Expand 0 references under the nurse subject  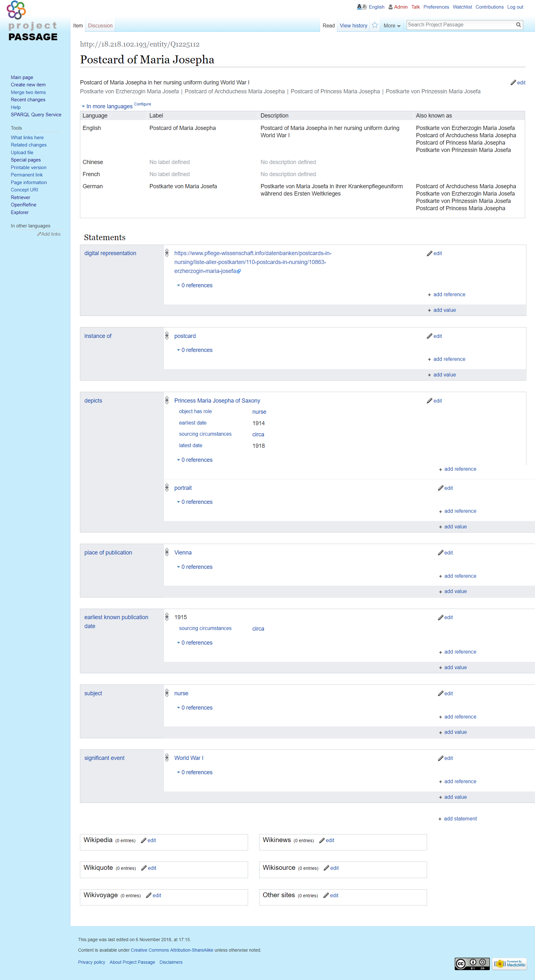pos(196,708)
